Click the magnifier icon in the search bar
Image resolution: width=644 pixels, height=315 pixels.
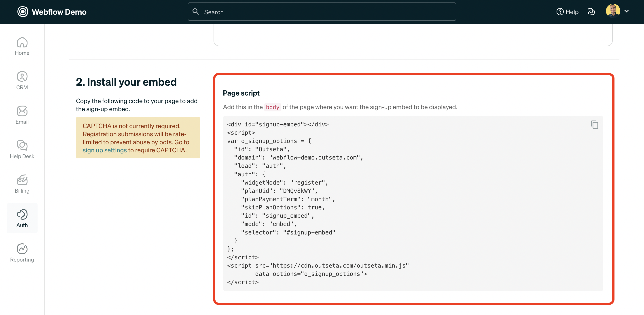(196, 11)
